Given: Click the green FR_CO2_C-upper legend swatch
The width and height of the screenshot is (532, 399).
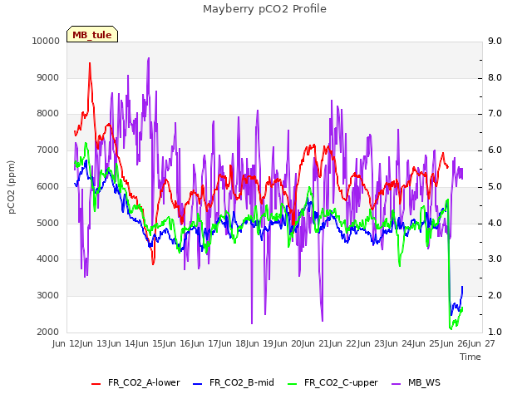Looking at the screenshot, I should [292, 384].
